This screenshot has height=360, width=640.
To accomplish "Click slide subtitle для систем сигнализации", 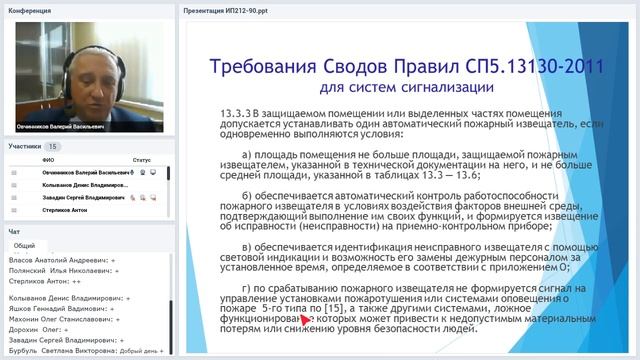I will (x=407, y=87).
